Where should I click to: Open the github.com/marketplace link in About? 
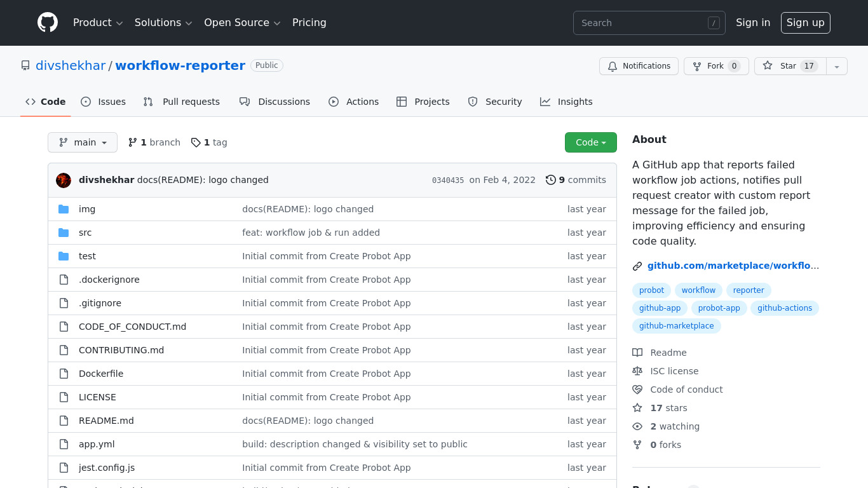point(733,266)
